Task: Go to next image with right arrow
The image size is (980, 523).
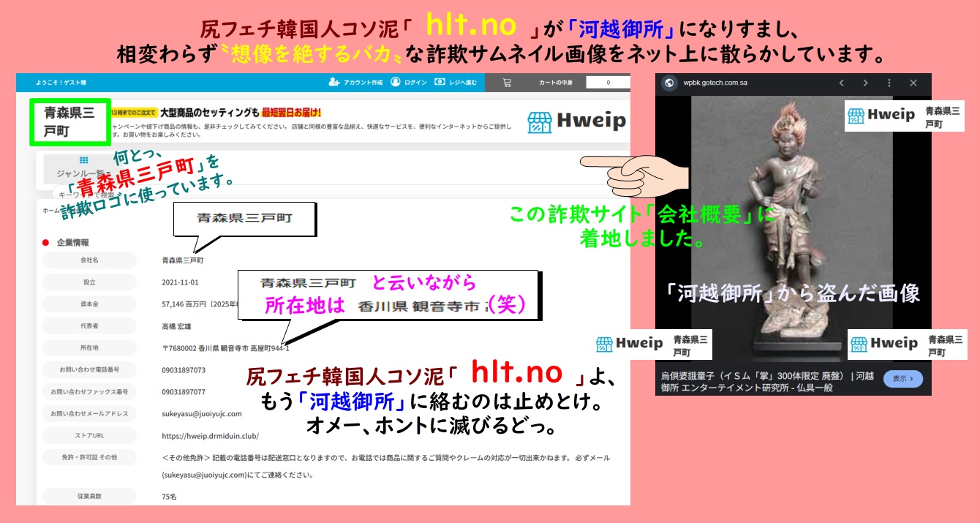Action: pos(866,83)
